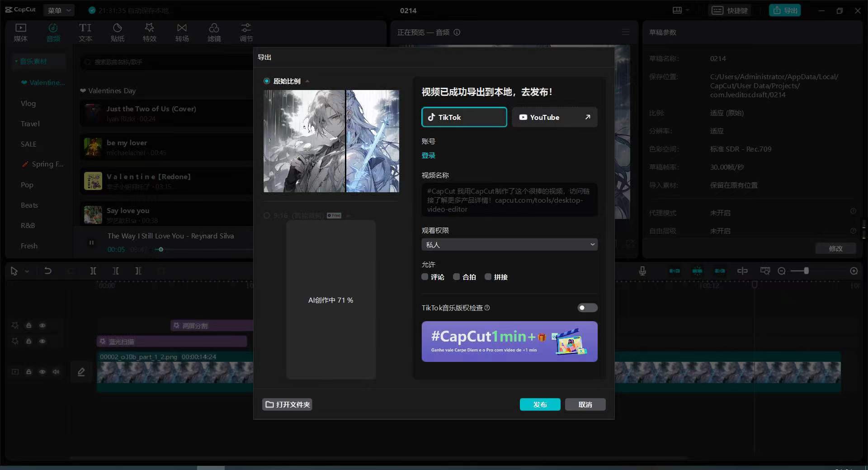The height and width of the screenshot is (470, 868).
Task: Select the 蓝光扫描 effect clip
Action: click(172, 342)
